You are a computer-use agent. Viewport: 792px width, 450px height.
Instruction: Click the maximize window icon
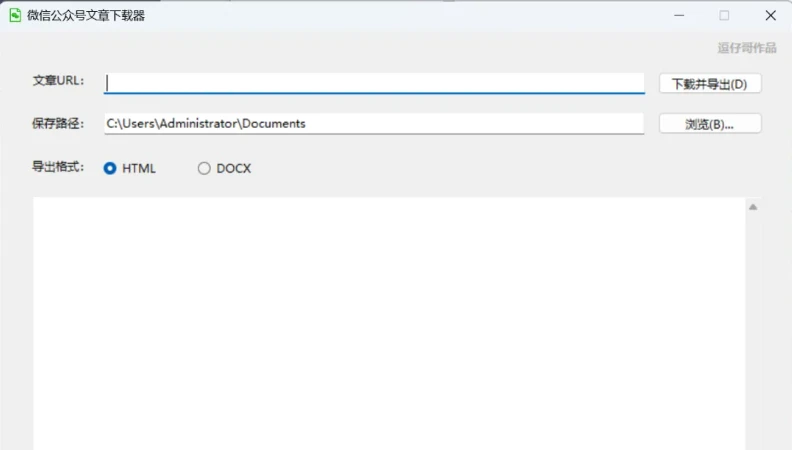[724, 15]
